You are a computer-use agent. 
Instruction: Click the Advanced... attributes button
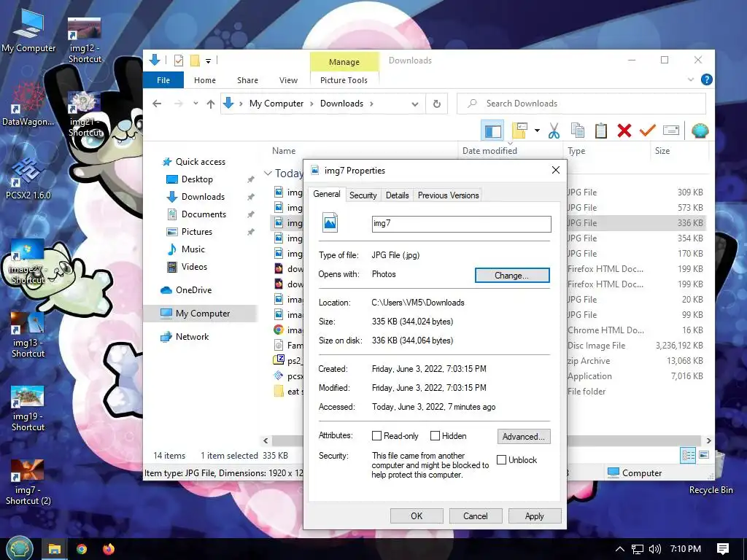point(524,437)
